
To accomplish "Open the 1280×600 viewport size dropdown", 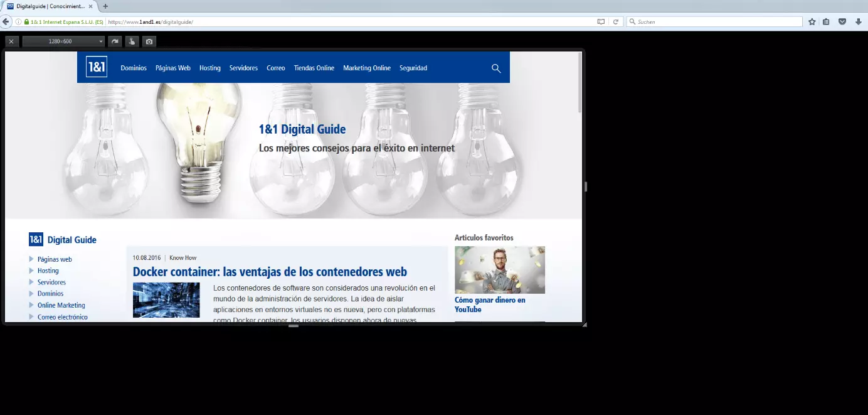I will 64,41.
